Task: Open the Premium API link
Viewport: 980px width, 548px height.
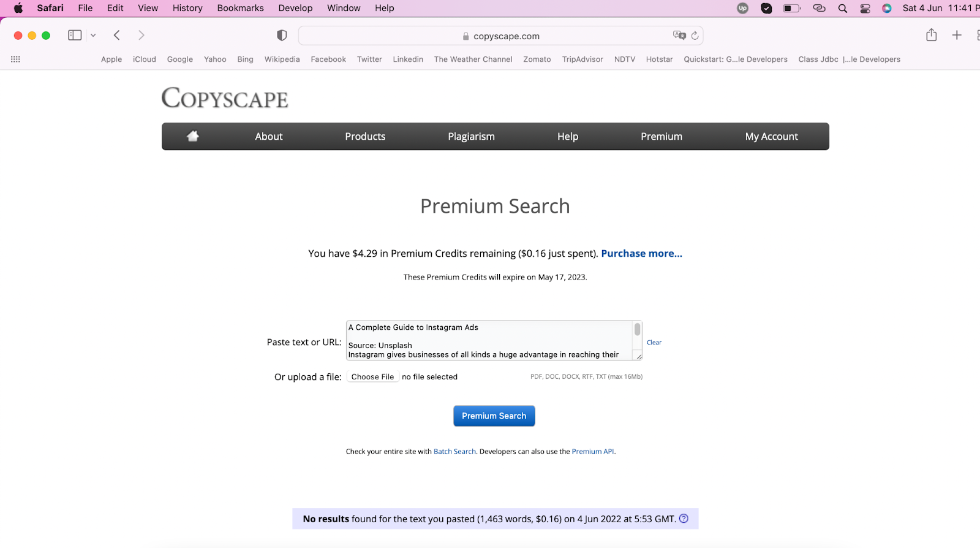Action: click(x=593, y=452)
